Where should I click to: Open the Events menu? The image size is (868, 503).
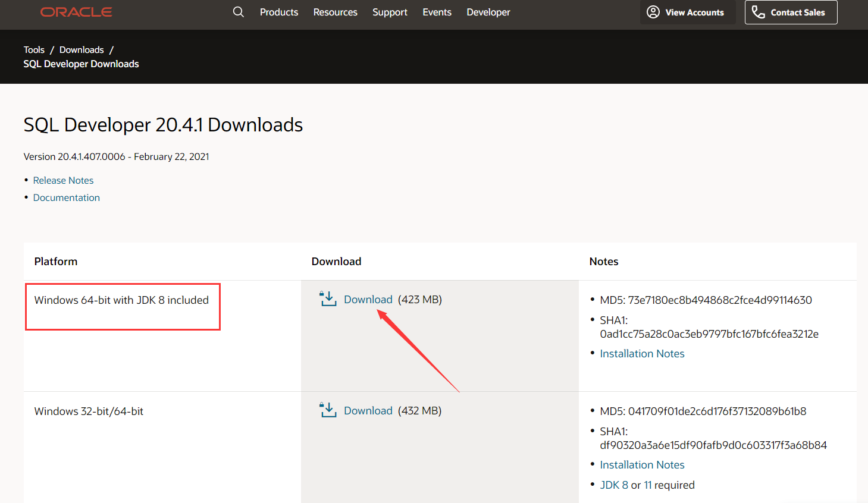tap(437, 12)
